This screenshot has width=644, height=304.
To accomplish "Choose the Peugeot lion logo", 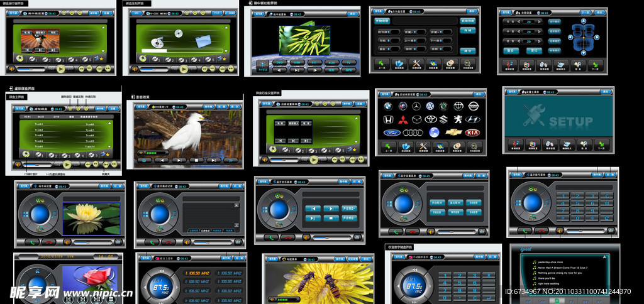I will 457,119.
